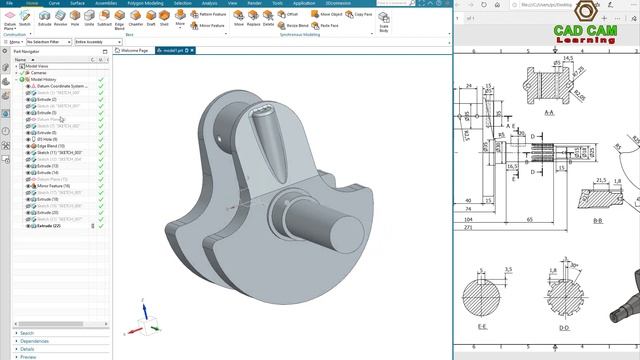Select the Extrude tool in ribbon

pyautogui.click(x=44, y=18)
